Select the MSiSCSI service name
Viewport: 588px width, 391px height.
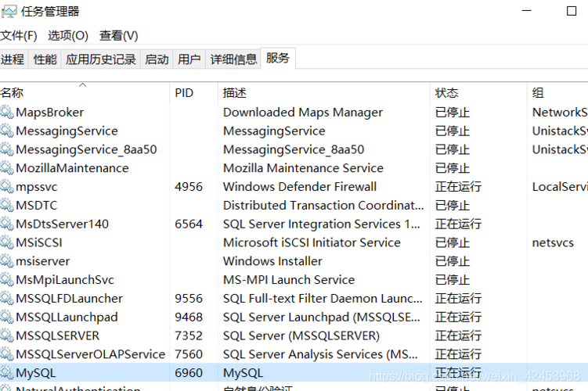(x=39, y=242)
